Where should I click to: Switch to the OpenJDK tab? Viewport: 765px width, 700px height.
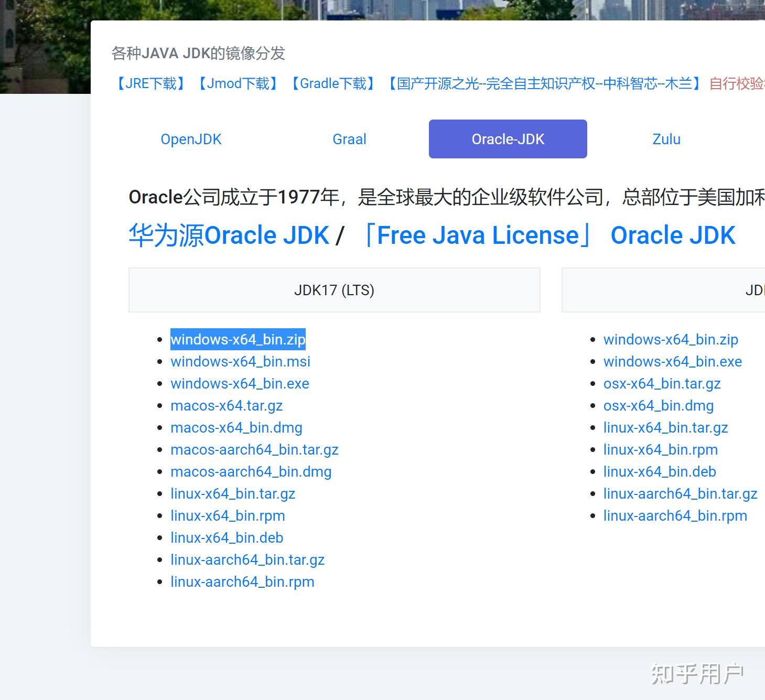(x=191, y=139)
